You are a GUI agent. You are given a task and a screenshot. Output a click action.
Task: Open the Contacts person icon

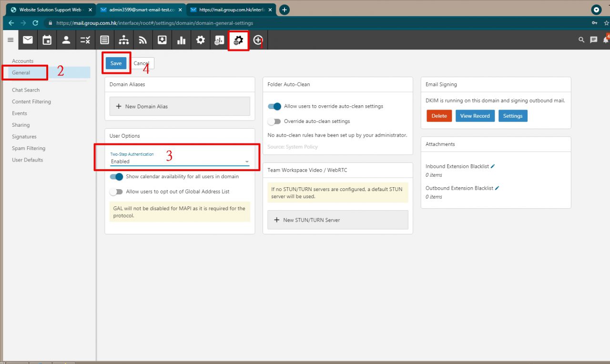(66, 40)
